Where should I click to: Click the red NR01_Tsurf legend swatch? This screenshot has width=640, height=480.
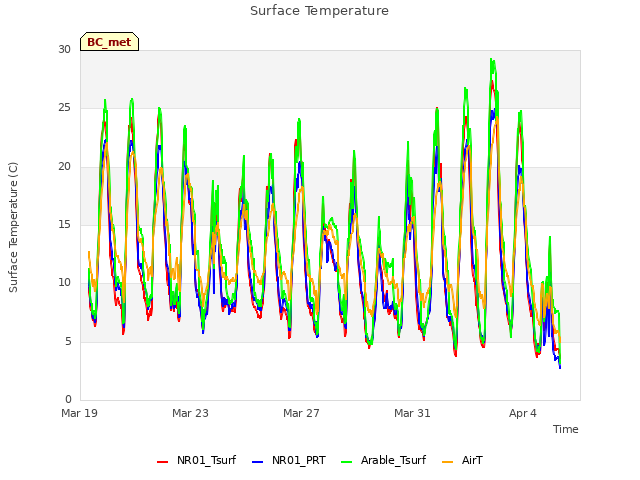[x=162, y=462]
